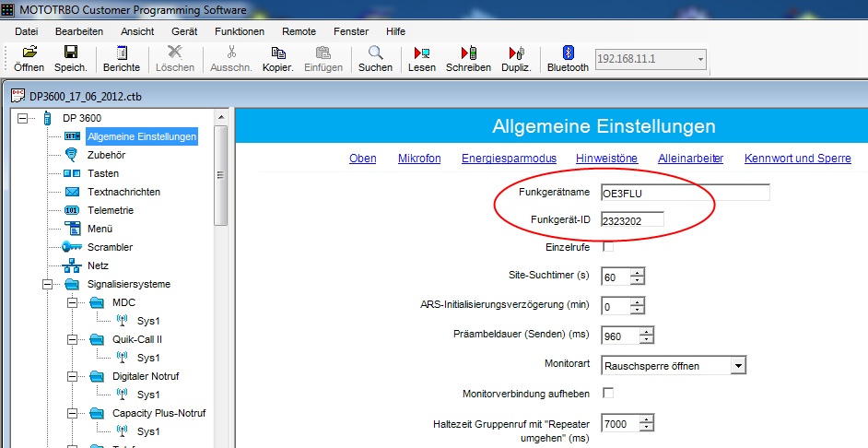Jump to the Mikrofon section link
The image size is (868, 448).
[419, 159]
